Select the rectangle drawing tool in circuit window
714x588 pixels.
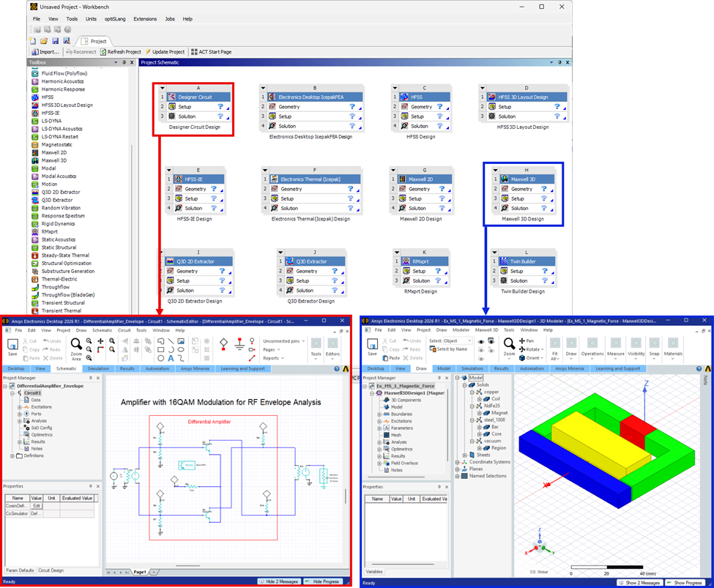pos(160,350)
